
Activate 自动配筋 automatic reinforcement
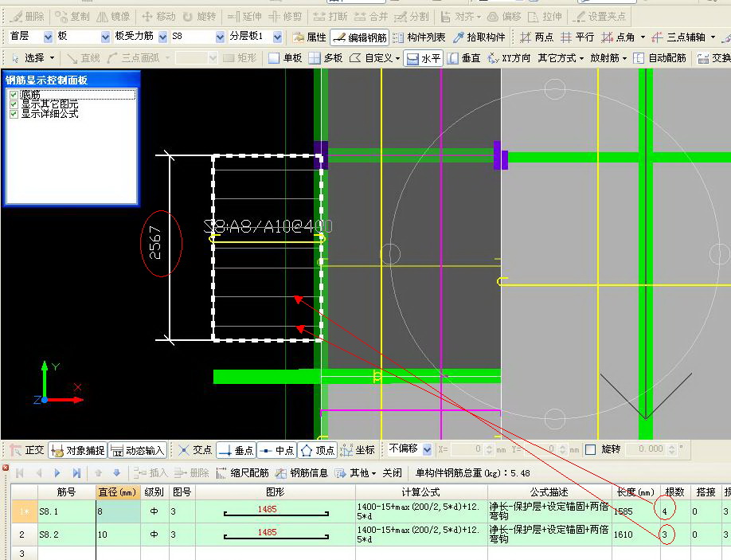click(x=659, y=58)
